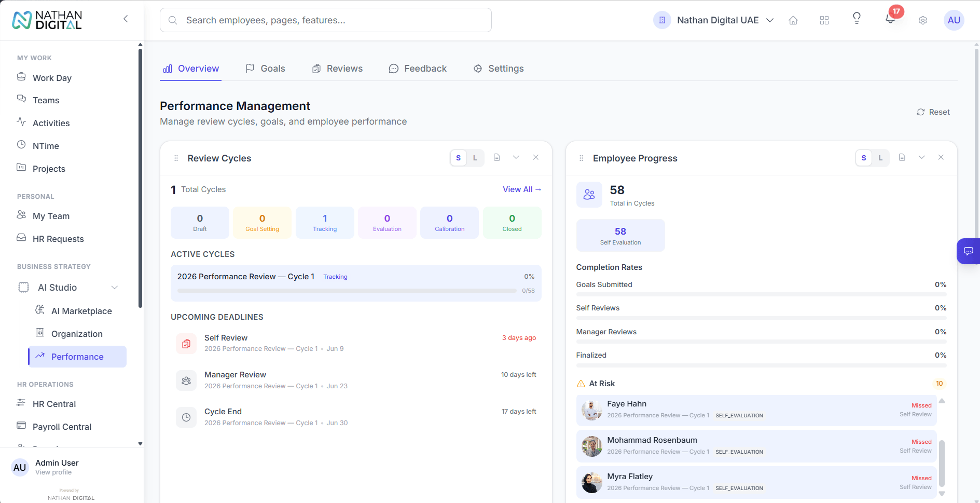Open Faye Hahn at-risk entry
Screen dimensions: 980x503
756,410
